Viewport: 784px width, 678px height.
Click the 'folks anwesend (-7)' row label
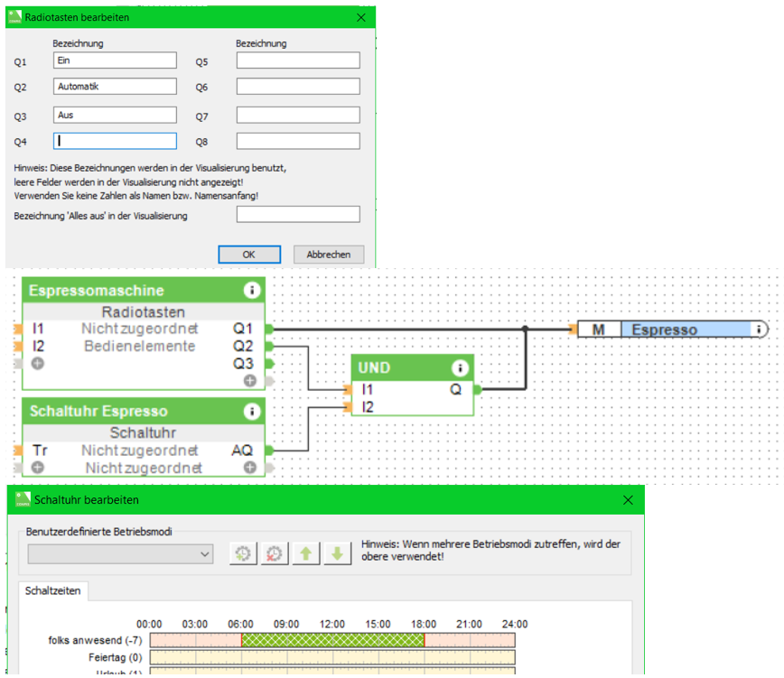[95, 640]
